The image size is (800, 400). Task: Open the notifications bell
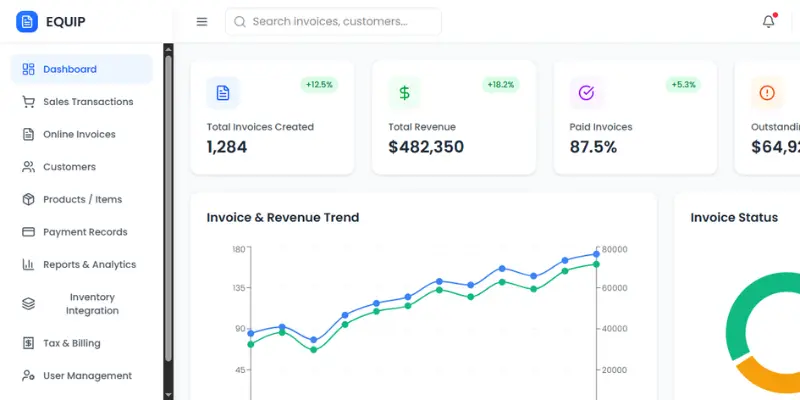768,22
